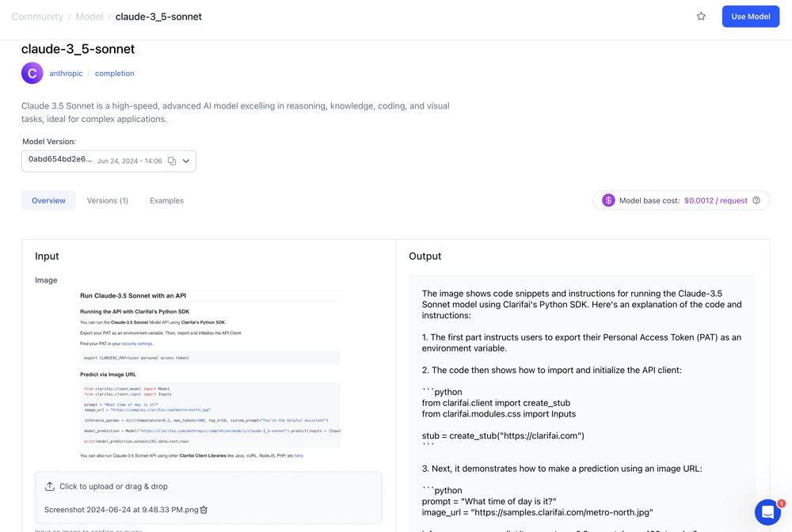Screen dimensions: 792x532
Task: Delete the uploaded screenshot with trash icon
Action: pyautogui.click(x=204, y=510)
